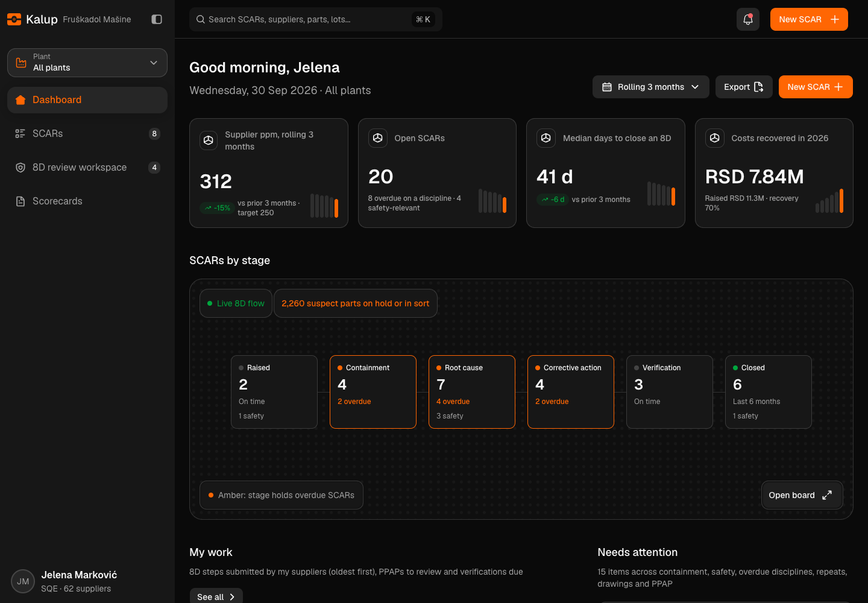The height and width of the screenshot is (603, 868).
Task: Click the Containment stage card
Action: click(373, 392)
